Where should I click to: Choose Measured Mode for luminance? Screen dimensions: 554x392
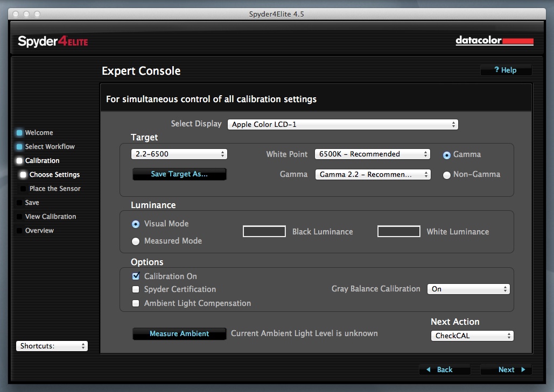tap(136, 241)
